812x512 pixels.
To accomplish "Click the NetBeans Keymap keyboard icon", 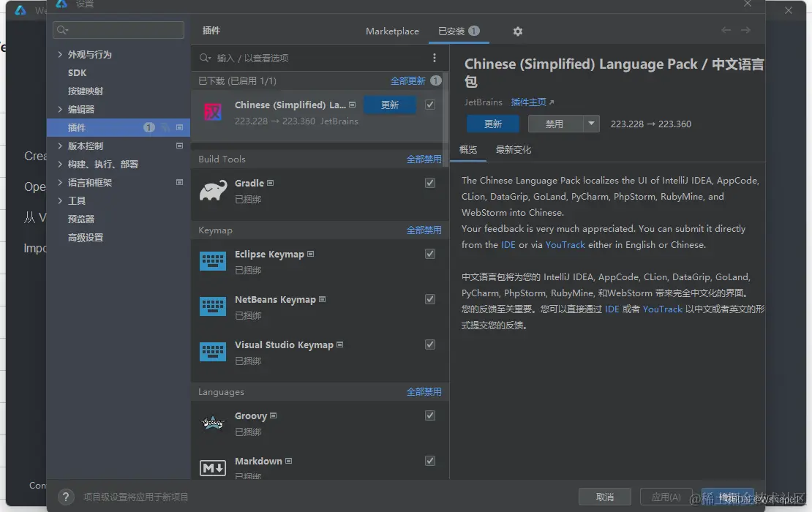I will point(213,306).
